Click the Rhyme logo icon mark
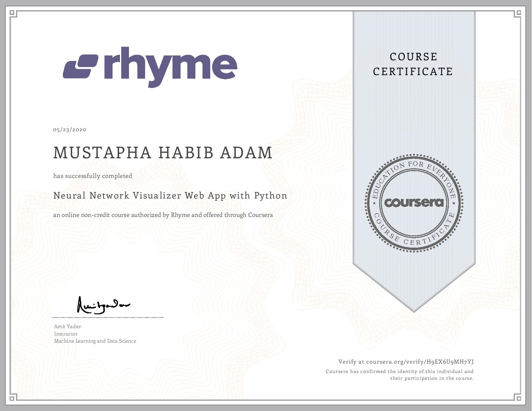 click(81, 66)
